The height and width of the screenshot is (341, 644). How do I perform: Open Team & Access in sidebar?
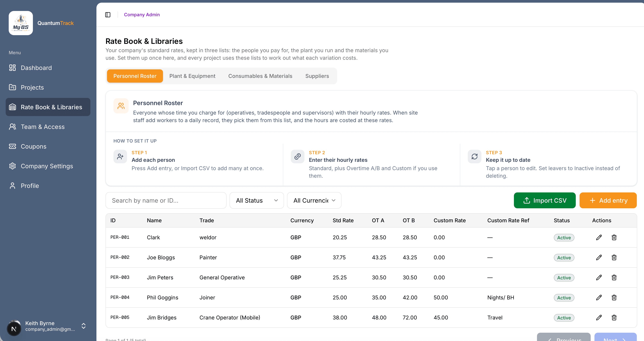[48, 127]
